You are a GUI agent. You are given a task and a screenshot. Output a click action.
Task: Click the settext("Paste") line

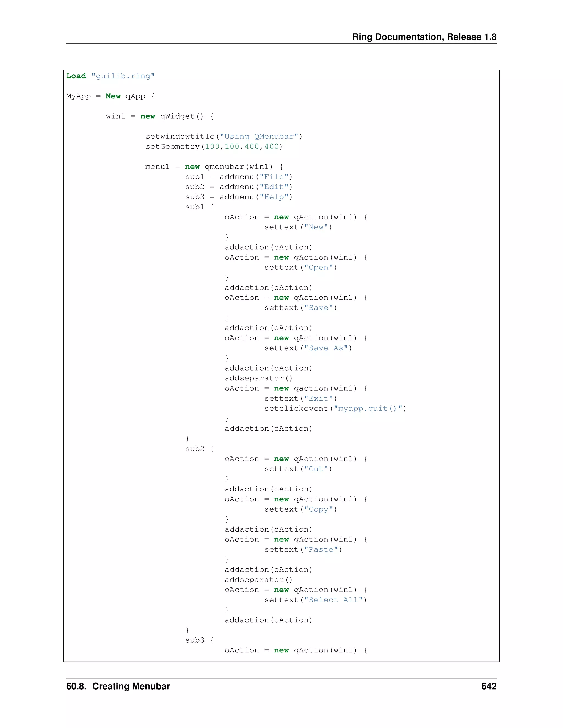tap(303, 550)
